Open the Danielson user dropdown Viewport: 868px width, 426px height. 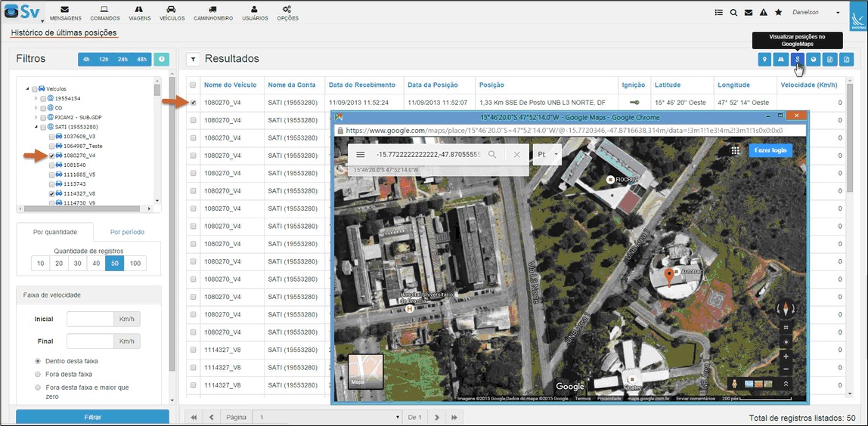tap(816, 12)
